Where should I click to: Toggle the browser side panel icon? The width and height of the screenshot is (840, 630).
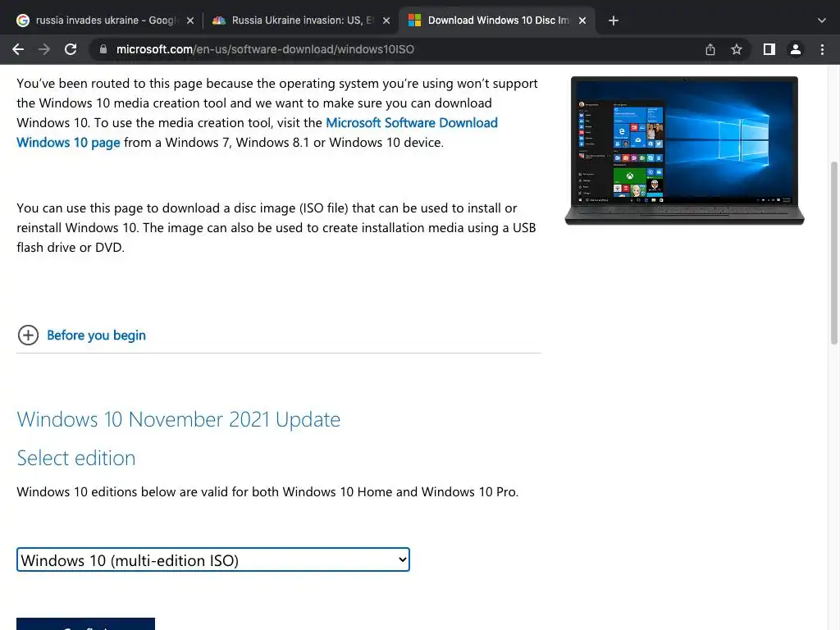click(769, 49)
